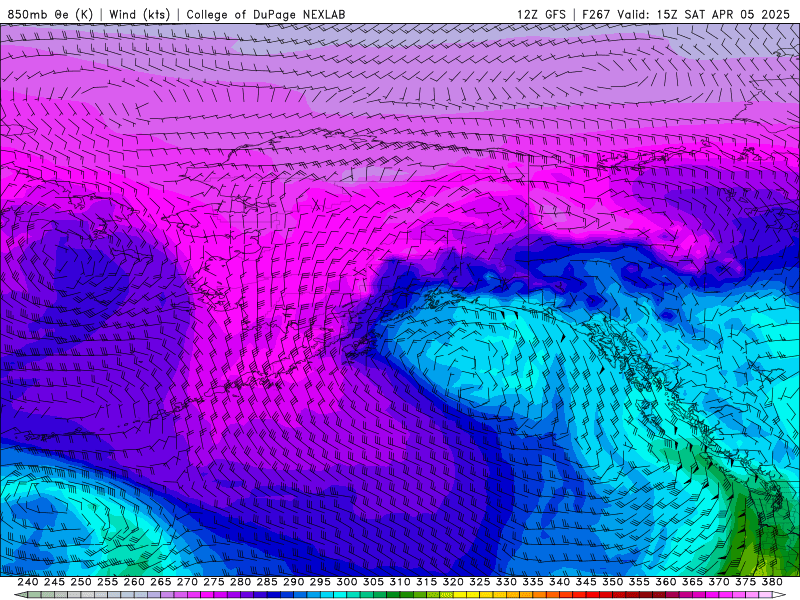This screenshot has height=600, width=800.
Task: Click the 285 color scale label
Action: point(267,582)
